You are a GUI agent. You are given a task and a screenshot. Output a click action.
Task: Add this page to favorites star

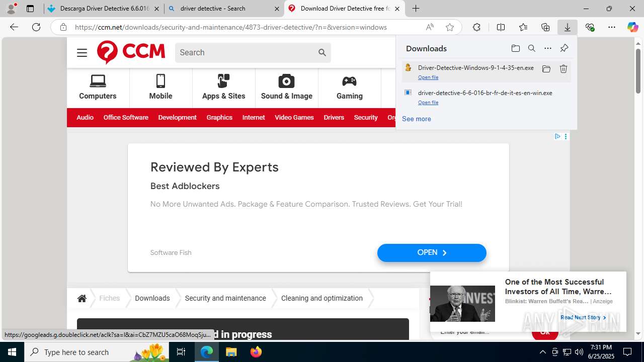pos(450,27)
